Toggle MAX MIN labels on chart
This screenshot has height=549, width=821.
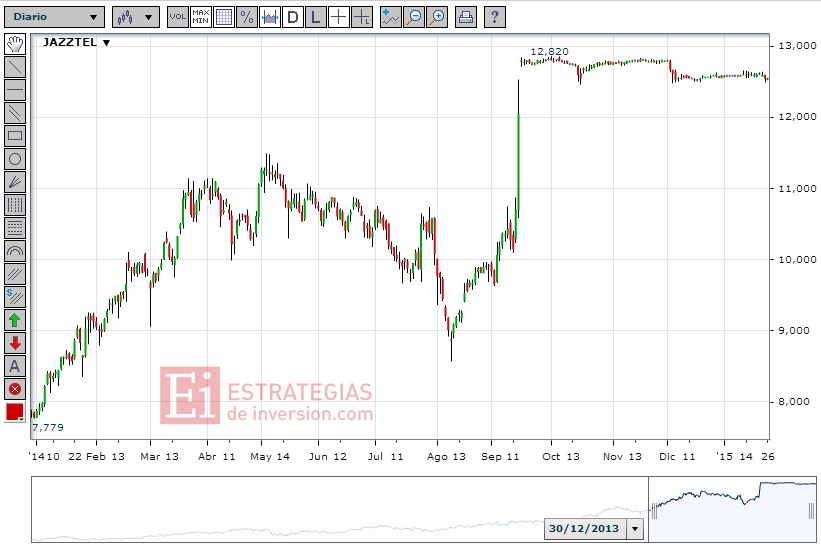tap(201, 17)
